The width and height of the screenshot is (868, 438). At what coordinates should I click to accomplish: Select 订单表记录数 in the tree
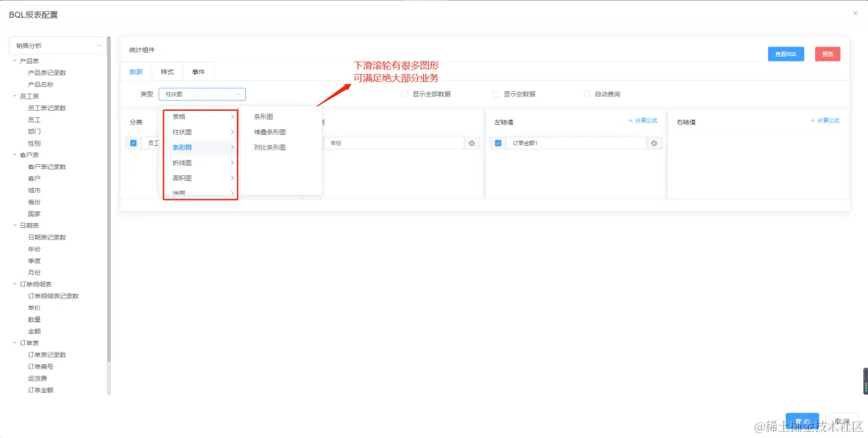47,355
